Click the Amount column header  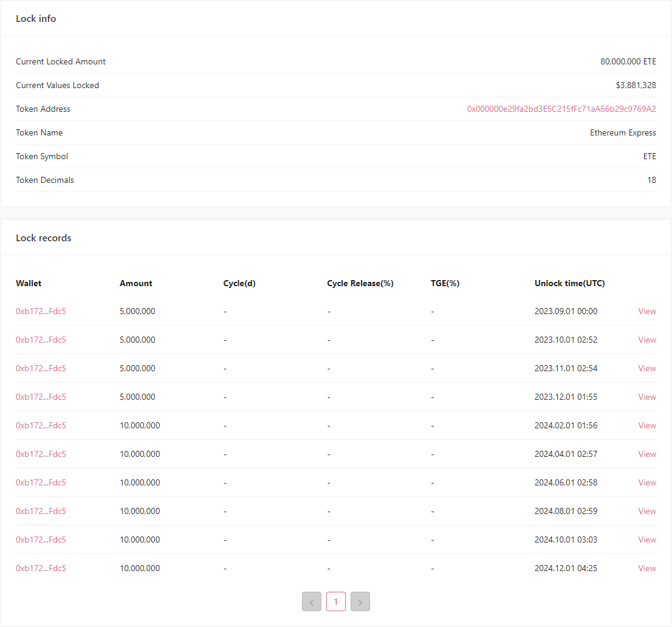pyautogui.click(x=136, y=283)
